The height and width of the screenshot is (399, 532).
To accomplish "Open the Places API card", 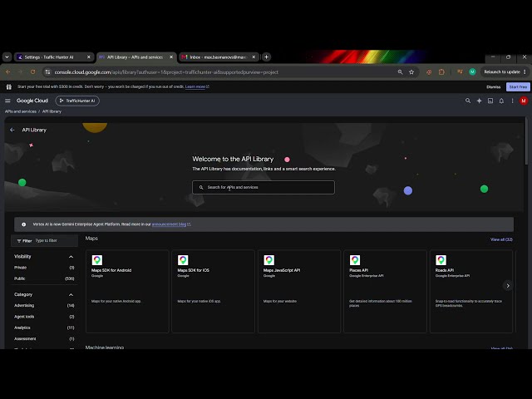I will 385,292.
